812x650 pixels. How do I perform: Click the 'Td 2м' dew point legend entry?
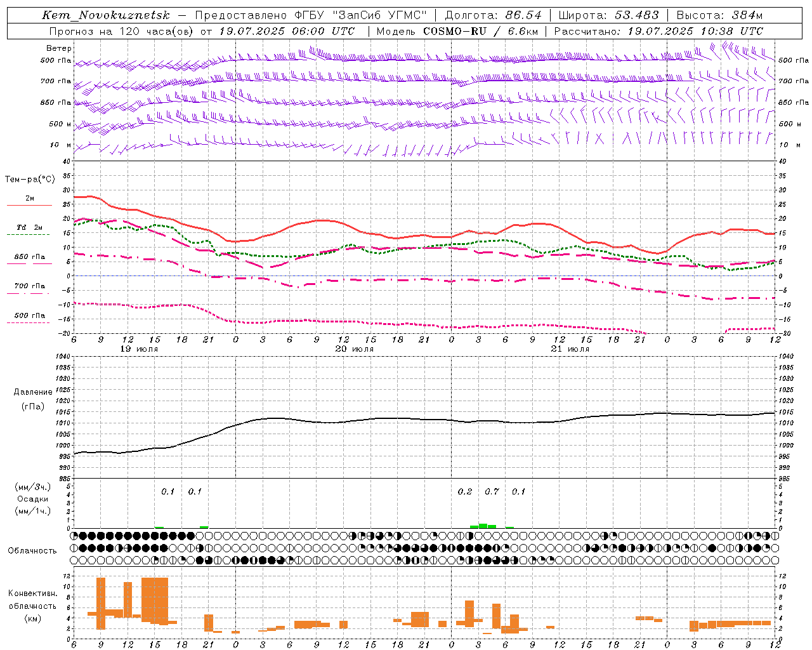click(x=29, y=228)
